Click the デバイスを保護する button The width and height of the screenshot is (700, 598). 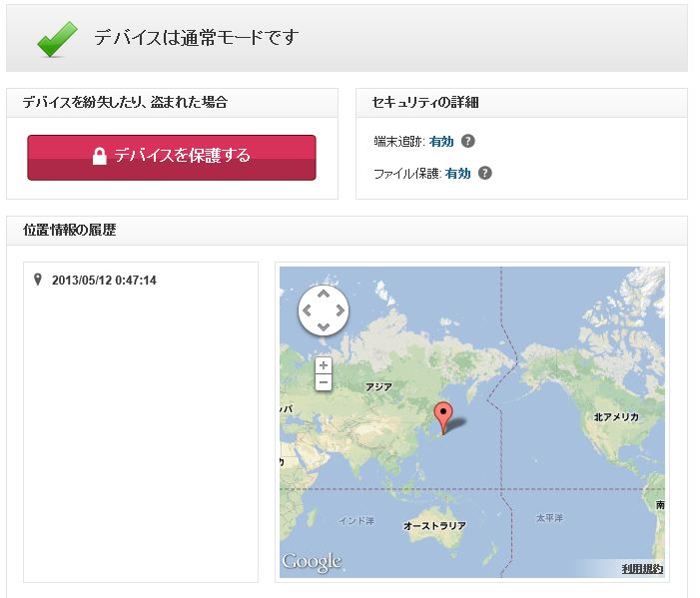click(172, 158)
